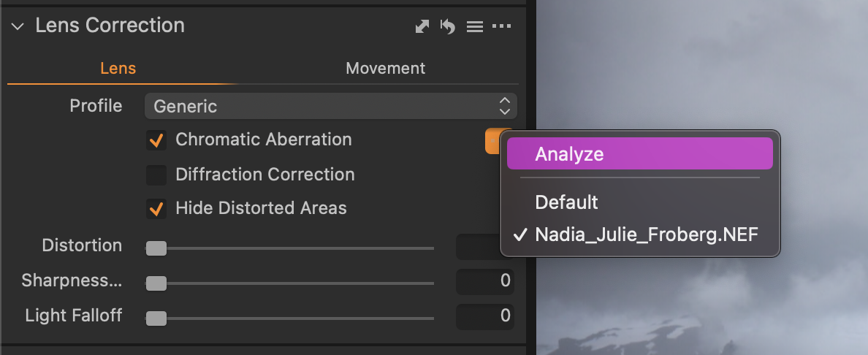Click the Profile dropdown up-down arrows
The width and height of the screenshot is (868, 355).
tap(504, 106)
